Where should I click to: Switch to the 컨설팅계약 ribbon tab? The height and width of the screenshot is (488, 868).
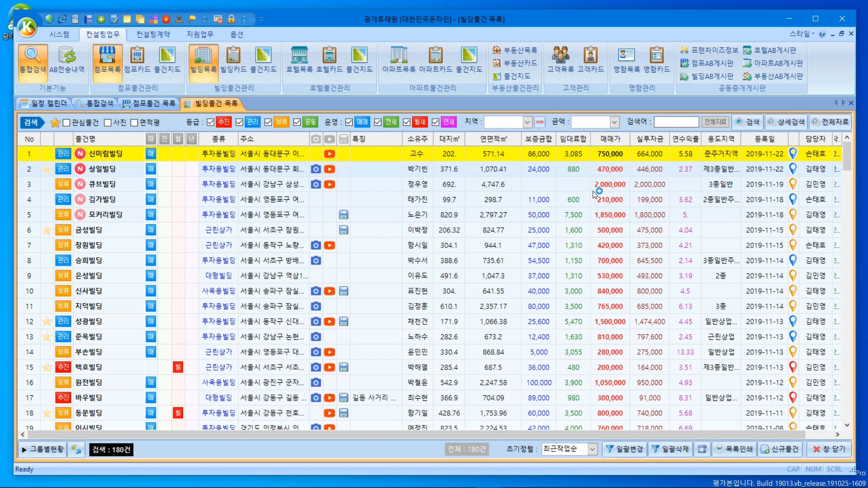(x=153, y=34)
